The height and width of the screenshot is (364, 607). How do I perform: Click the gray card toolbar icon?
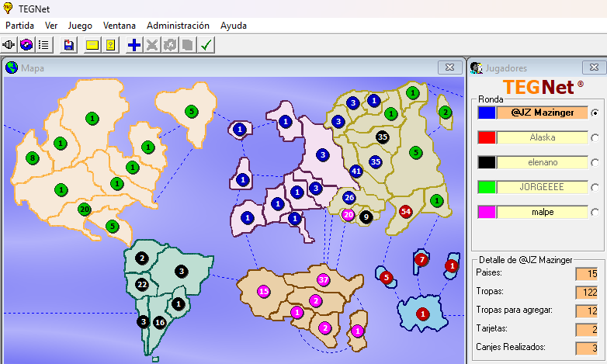[188, 45]
